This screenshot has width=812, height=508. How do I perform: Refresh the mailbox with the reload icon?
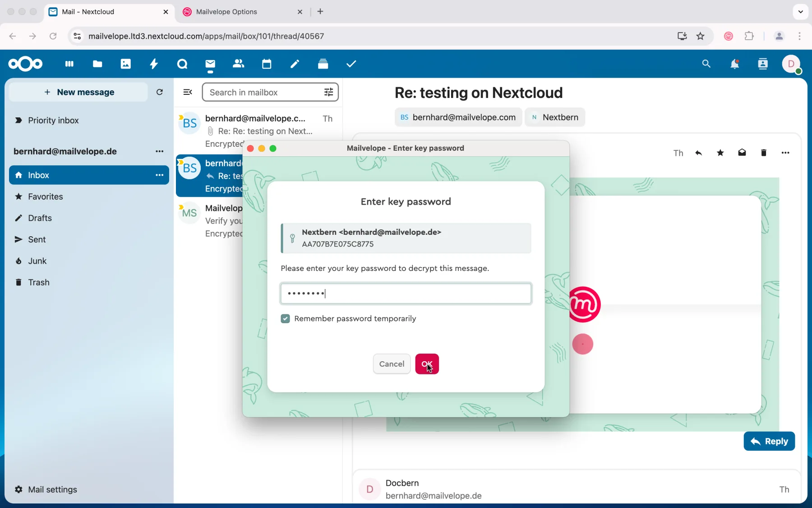[160, 92]
